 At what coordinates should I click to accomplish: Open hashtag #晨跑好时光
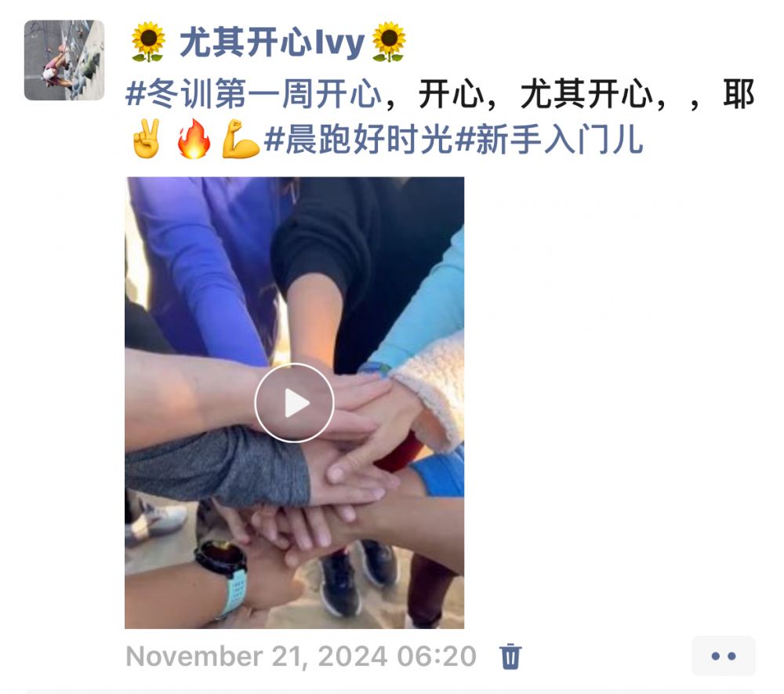pyautogui.click(x=358, y=140)
